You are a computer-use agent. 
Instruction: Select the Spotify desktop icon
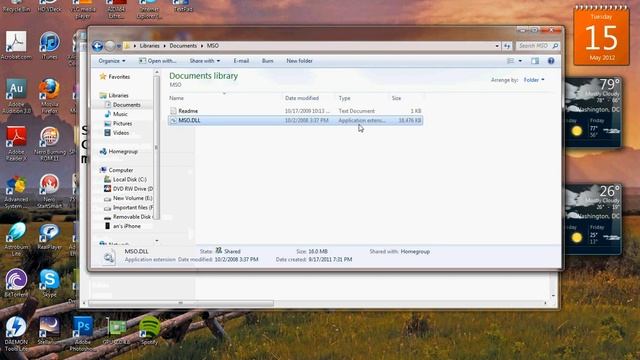149,331
